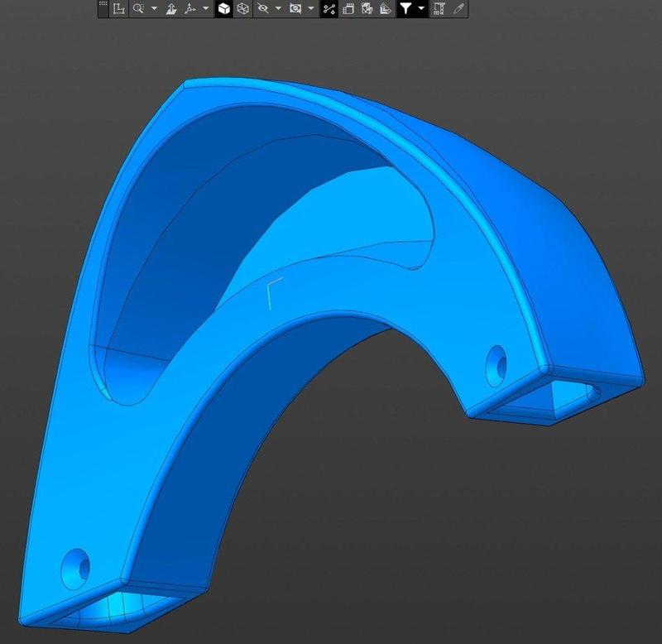Click the camera view eye icon
This screenshot has height=644, width=662.
point(295,9)
